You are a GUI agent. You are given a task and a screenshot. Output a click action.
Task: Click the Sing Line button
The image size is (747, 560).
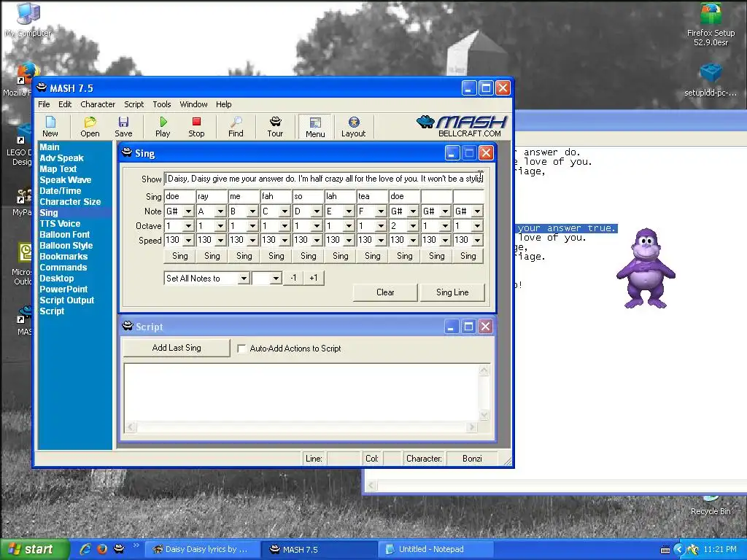click(452, 292)
